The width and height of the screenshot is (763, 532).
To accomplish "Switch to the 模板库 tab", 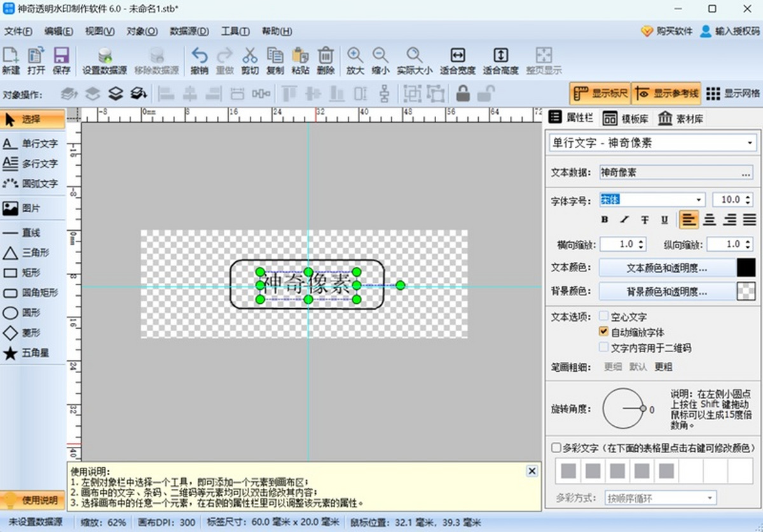I will (625, 119).
